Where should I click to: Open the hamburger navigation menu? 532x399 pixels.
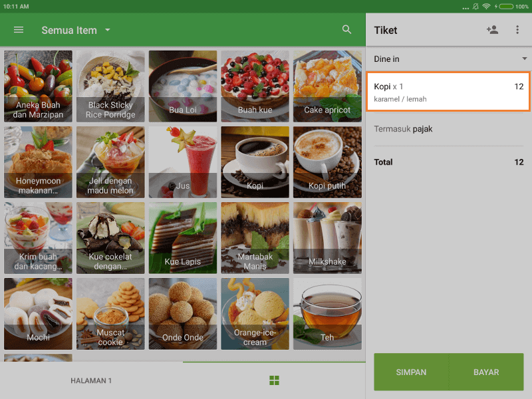tap(19, 30)
